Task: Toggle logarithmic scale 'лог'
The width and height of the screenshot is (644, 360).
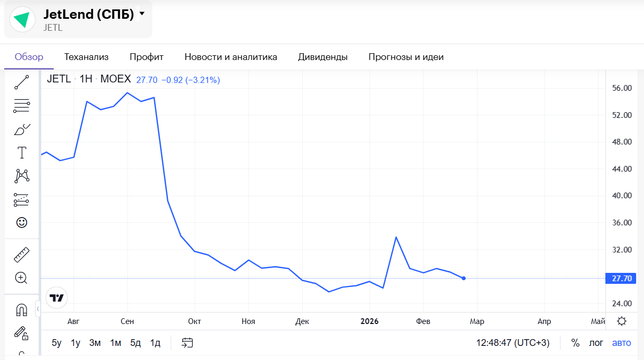Action: (596, 343)
